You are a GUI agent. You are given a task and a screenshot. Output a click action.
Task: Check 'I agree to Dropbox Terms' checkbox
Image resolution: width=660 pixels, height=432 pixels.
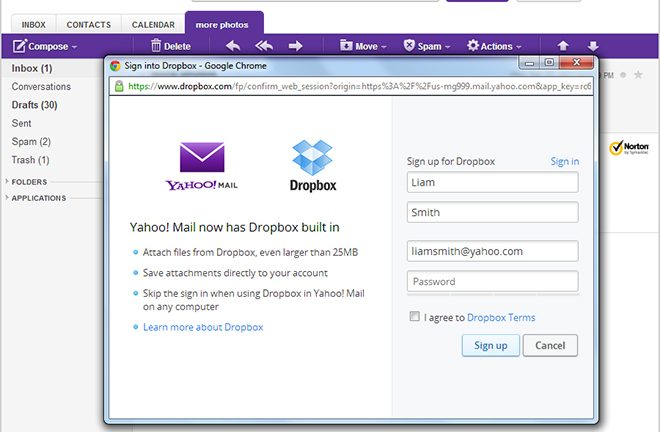pyautogui.click(x=415, y=316)
